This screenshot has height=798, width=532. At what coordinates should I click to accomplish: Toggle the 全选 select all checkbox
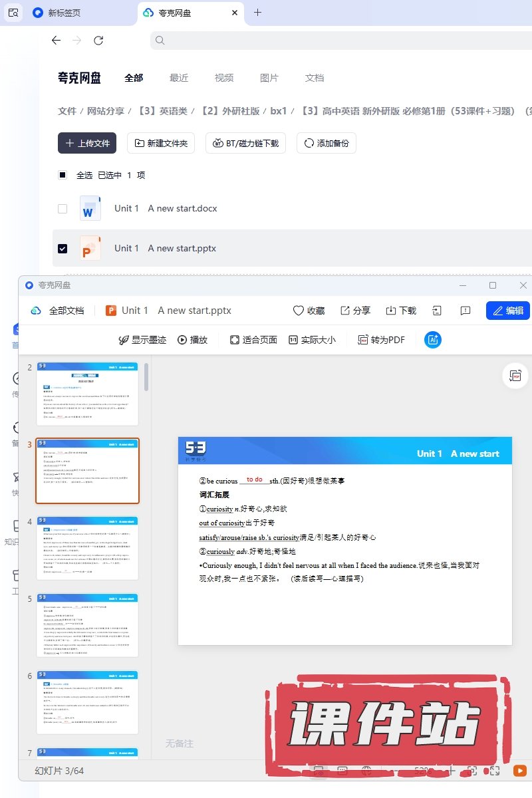click(63, 175)
